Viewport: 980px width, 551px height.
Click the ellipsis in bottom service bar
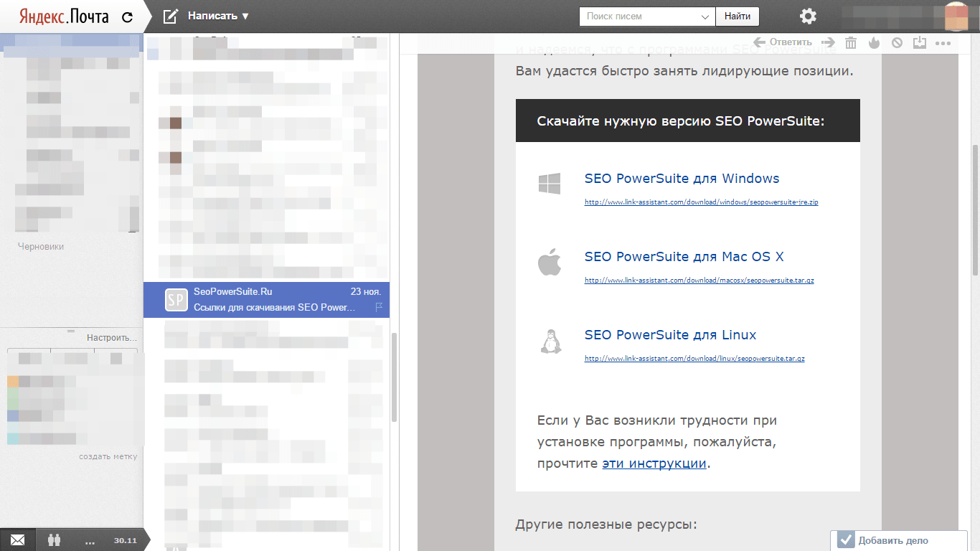point(90,542)
